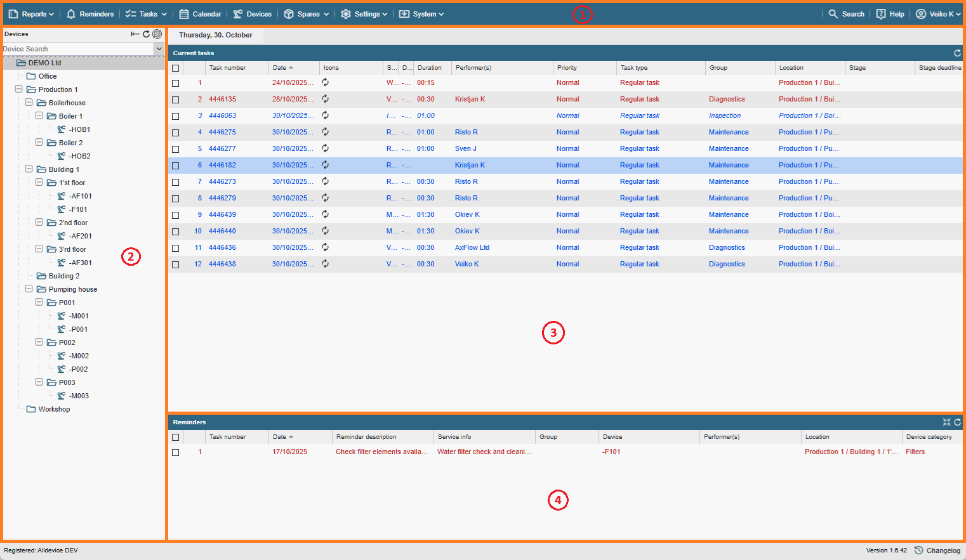Open the Veiko K user menu

pyautogui.click(x=937, y=14)
